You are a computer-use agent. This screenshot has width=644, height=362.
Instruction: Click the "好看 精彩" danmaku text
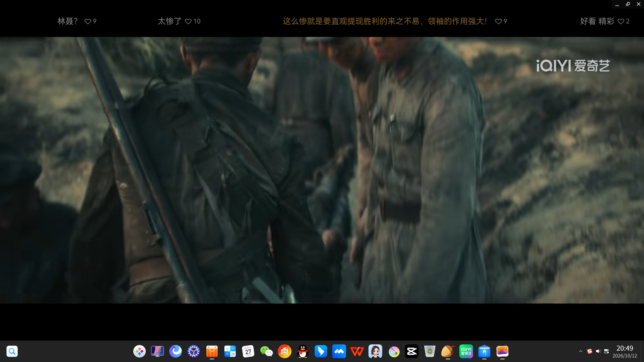click(x=597, y=21)
